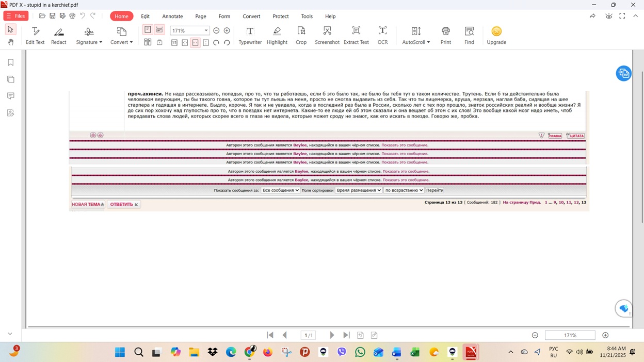
Task: Take a Screenshot with the Screenshot tool
Action: click(x=327, y=35)
